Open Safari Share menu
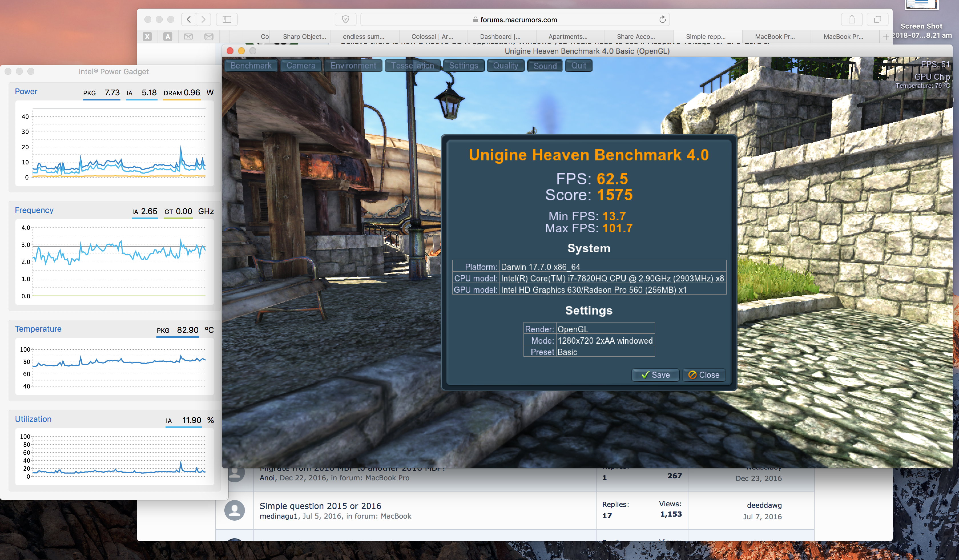 tap(852, 19)
